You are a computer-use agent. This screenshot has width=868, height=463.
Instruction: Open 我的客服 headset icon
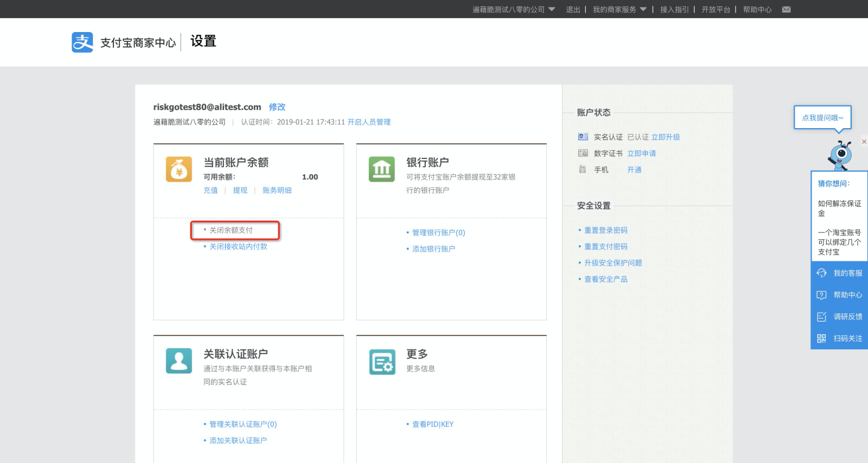click(822, 273)
